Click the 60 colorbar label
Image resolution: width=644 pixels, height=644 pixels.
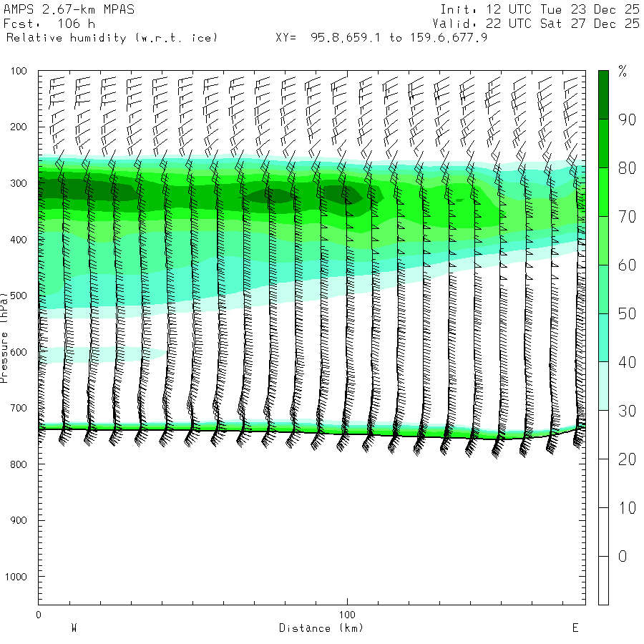tap(627, 265)
